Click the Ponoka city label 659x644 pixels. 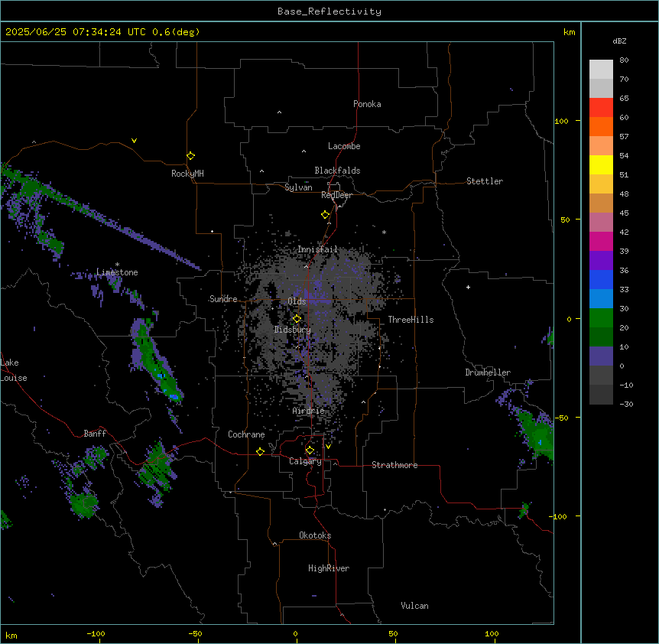pos(367,104)
